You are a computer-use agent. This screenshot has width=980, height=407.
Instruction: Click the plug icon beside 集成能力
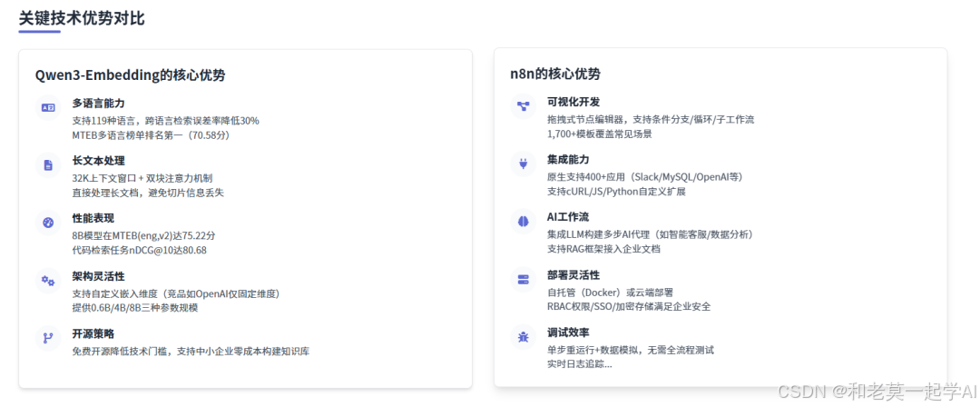(524, 164)
